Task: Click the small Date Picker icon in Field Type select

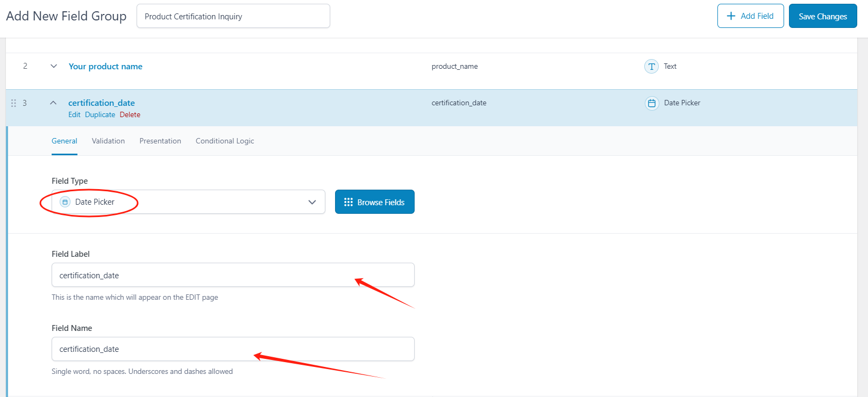Action: click(x=65, y=202)
